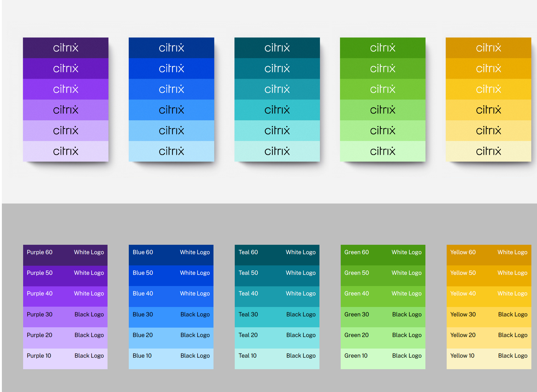Viewport: 537px width, 392px height.
Task: Pick the Green 20 swatch row
Action: (383, 338)
